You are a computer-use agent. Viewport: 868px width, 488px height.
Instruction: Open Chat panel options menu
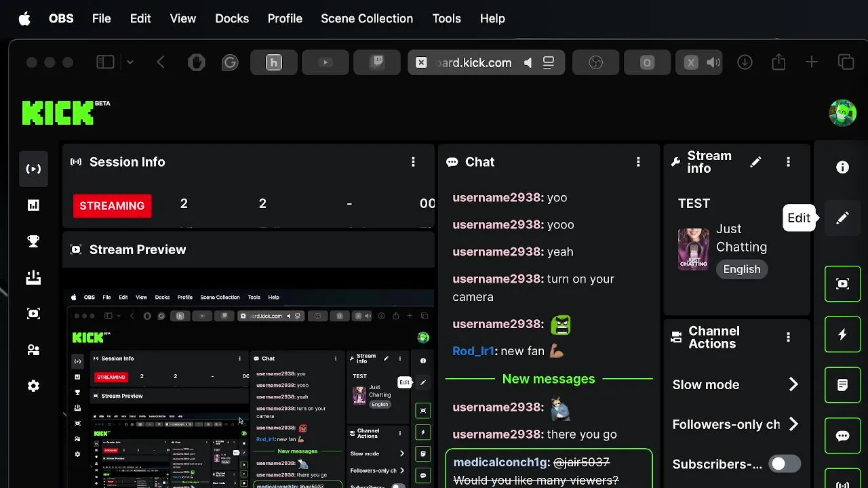[x=638, y=162]
